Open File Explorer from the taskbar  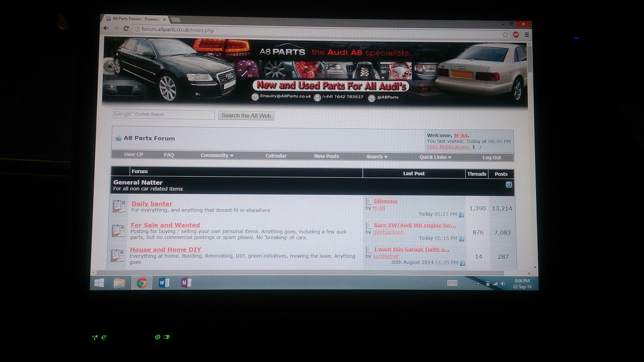(119, 283)
